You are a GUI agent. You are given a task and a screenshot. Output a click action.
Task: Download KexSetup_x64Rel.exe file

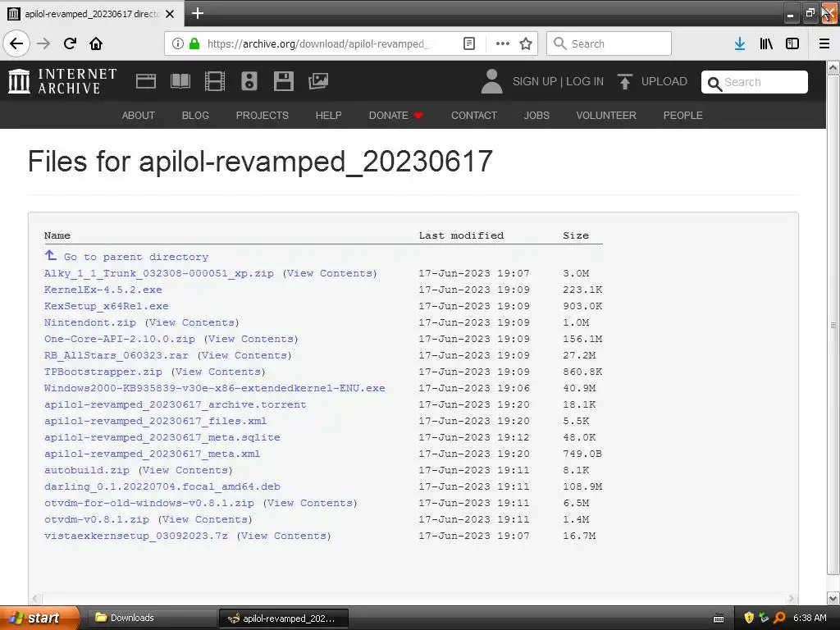click(x=106, y=306)
